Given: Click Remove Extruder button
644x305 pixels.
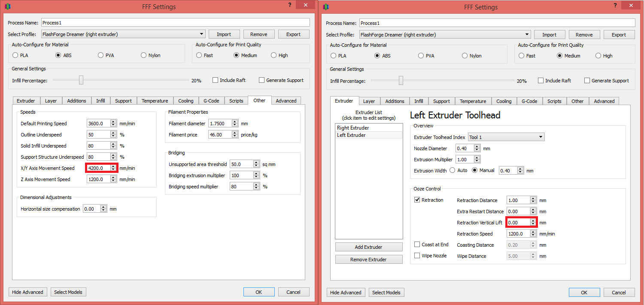Looking at the screenshot, I should click(369, 260).
